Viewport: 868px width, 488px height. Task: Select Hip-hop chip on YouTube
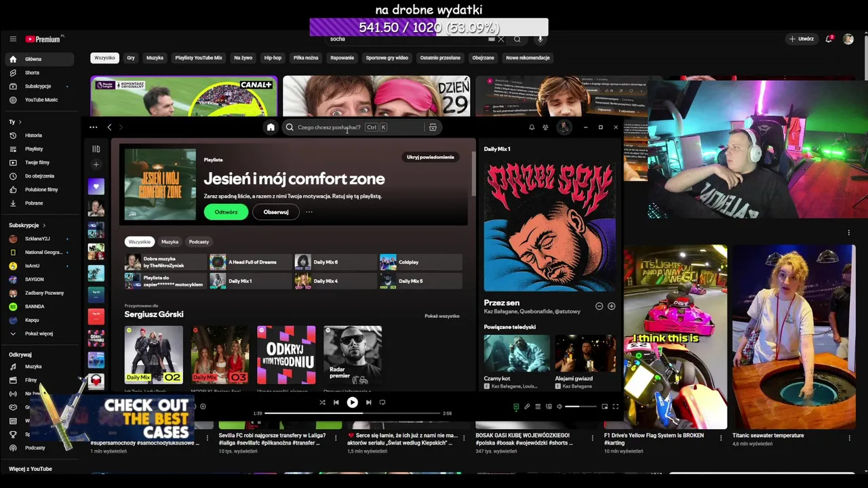[x=273, y=58]
